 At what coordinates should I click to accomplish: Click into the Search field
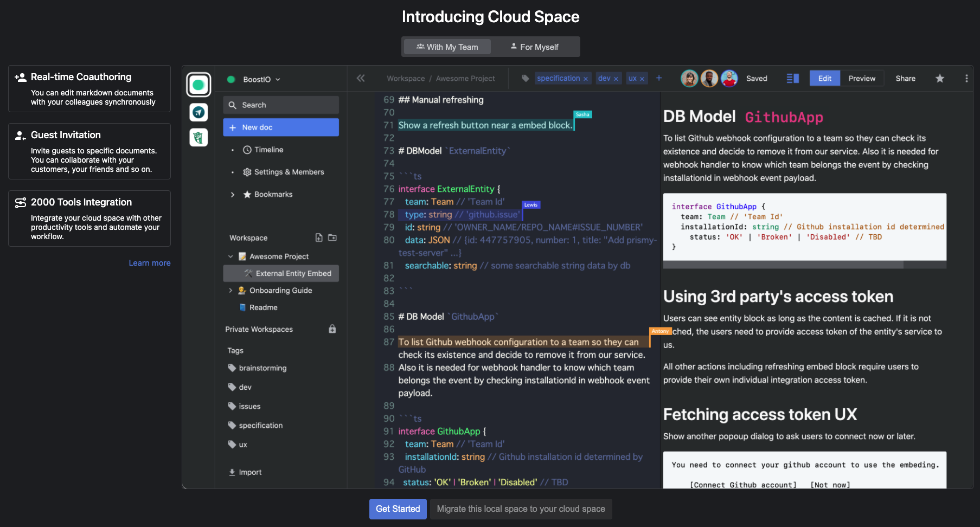click(281, 105)
